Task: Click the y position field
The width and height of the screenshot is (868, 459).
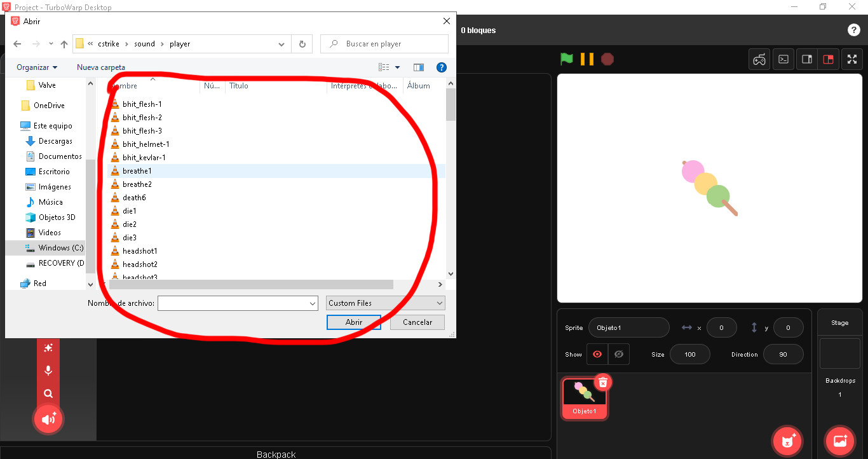Action: (x=788, y=327)
